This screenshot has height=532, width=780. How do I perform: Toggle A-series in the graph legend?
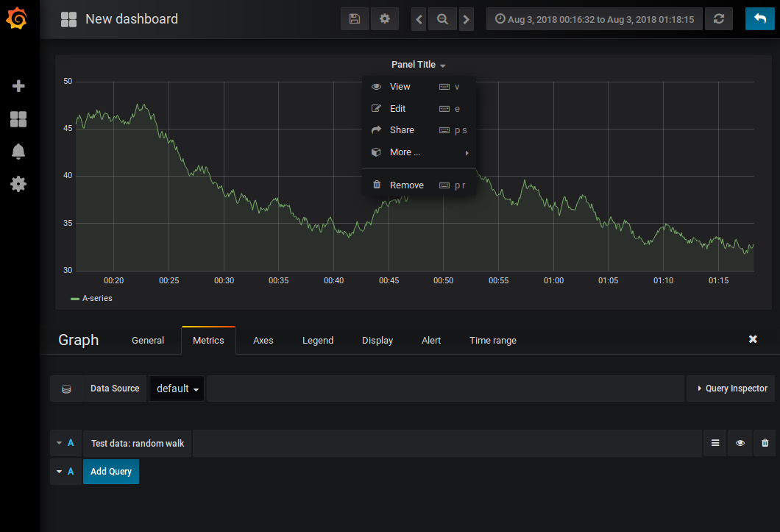pyautogui.click(x=97, y=298)
